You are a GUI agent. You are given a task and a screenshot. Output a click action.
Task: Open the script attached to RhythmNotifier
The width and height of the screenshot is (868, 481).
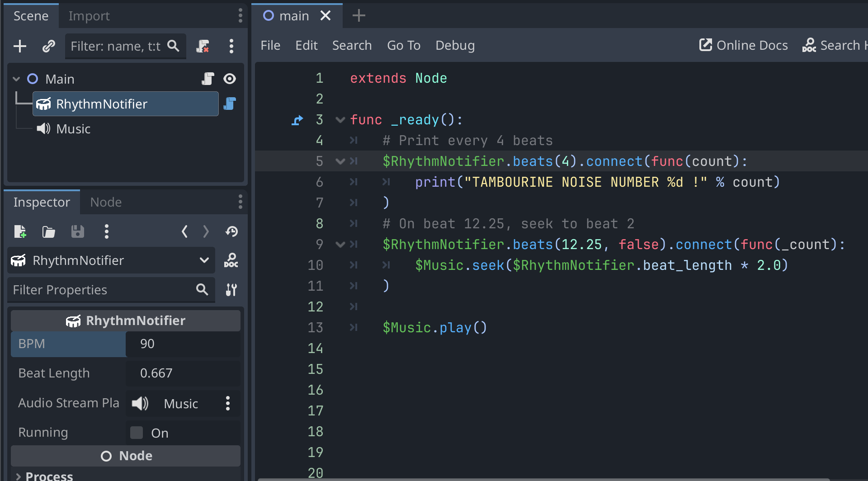tap(230, 104)
